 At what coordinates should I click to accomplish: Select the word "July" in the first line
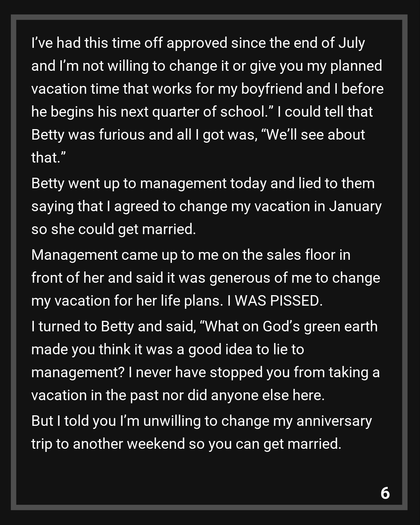tap(352, 43)
